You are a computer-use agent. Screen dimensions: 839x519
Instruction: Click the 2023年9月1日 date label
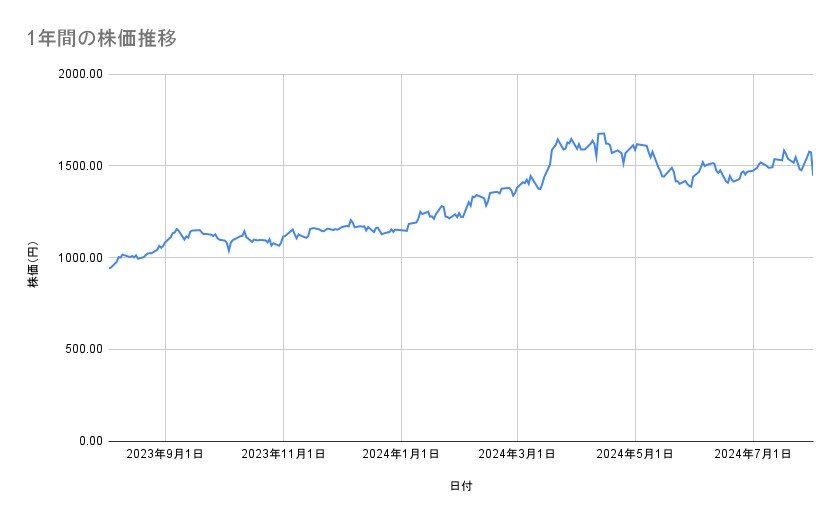[166, 454]
